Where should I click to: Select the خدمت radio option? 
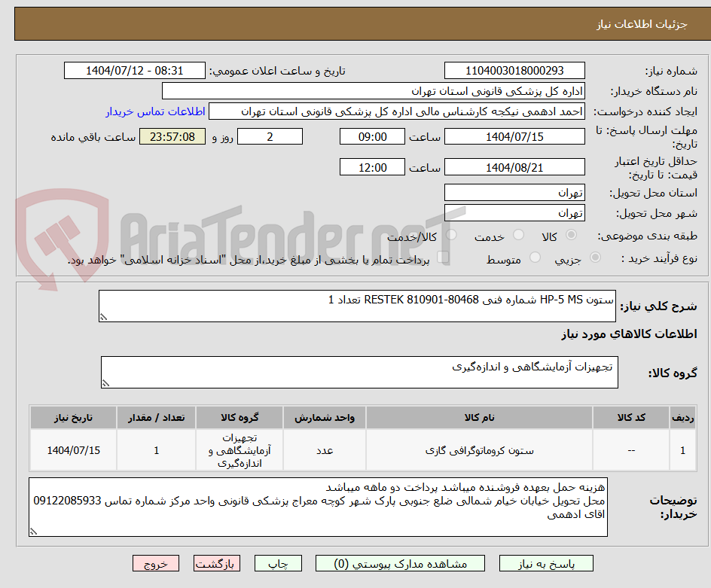[518, 235]
